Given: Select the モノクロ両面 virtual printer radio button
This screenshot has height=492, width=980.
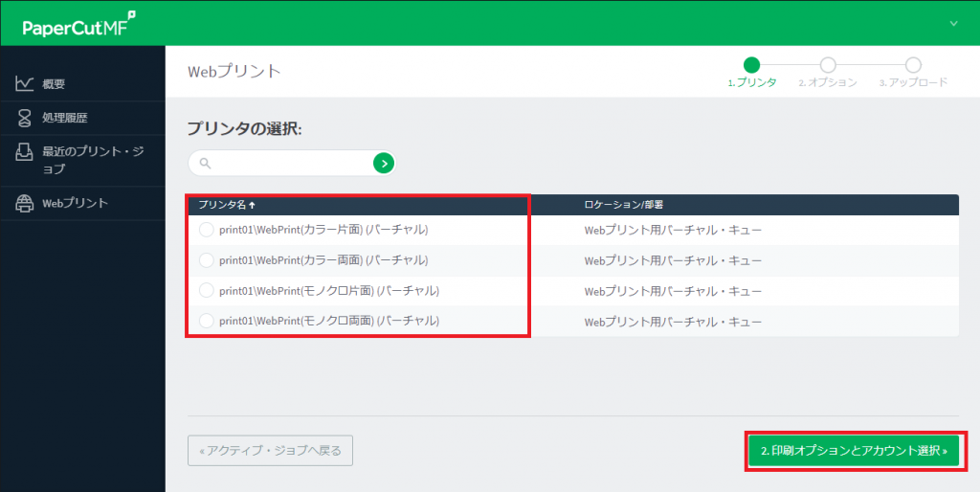Looking at the screenshot, I should tap(207, 321).
